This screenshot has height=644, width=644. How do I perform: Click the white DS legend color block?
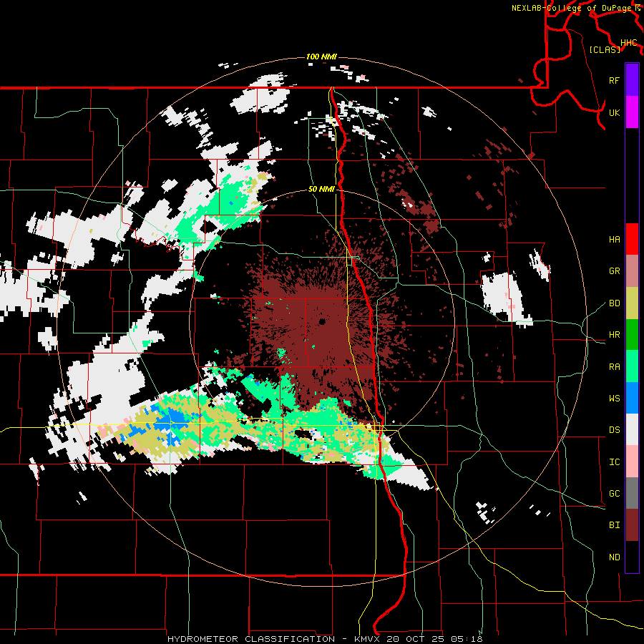click(632, 429)
